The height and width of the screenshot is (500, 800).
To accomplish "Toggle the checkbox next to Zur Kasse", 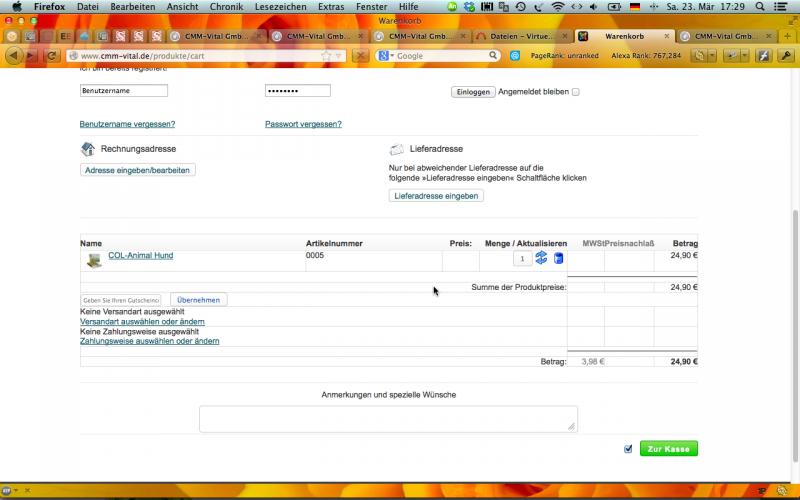I will pyautogui.click(x=628, y=449).
